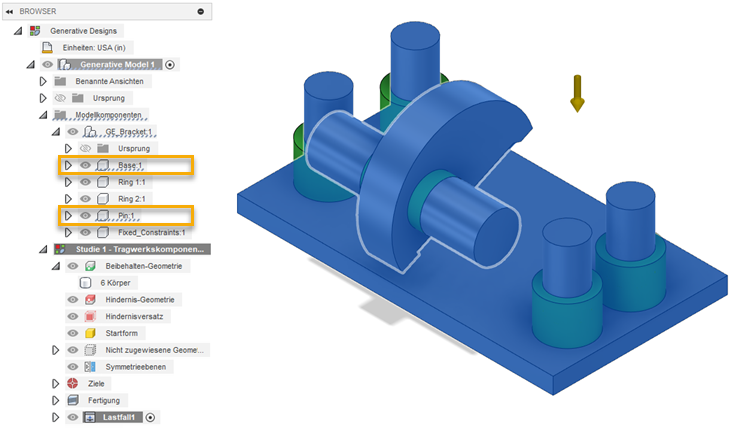Hide the GE_Bracket:1 component

[x=72, y=132]
